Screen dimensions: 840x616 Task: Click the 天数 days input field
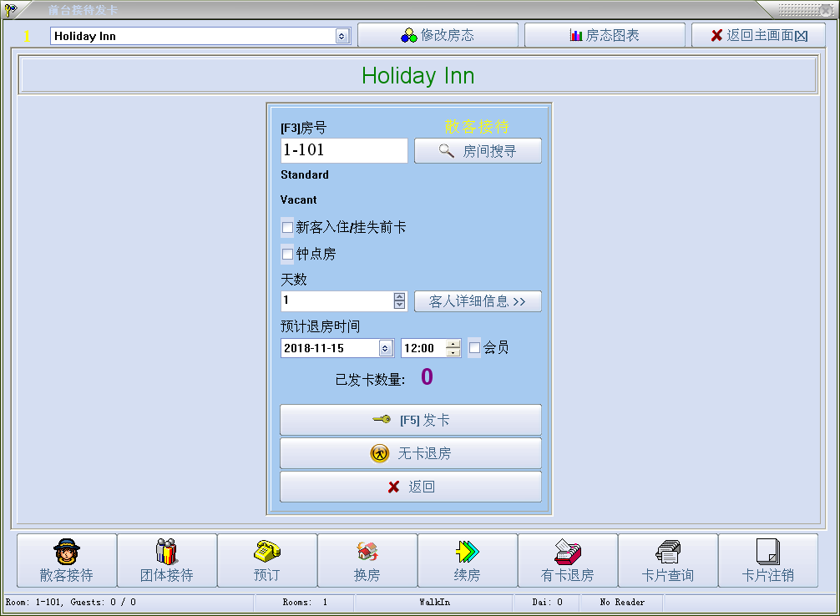337,300
